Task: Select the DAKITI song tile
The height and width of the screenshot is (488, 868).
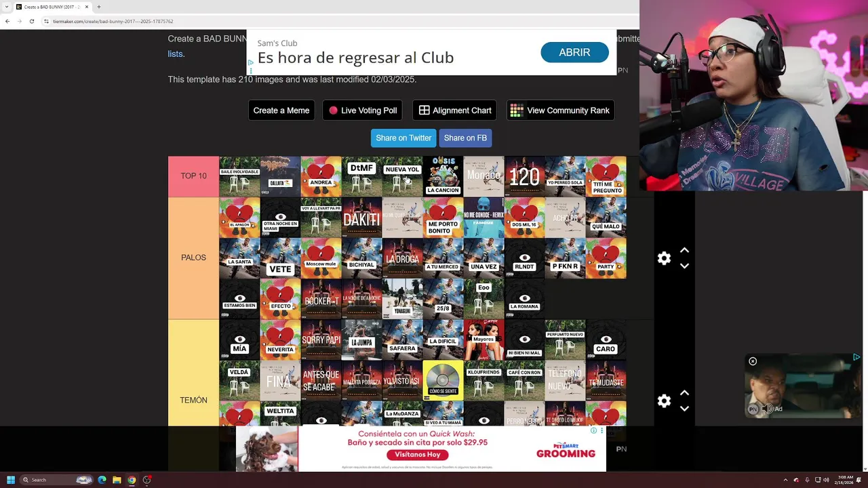Action: tap(361, 217)
